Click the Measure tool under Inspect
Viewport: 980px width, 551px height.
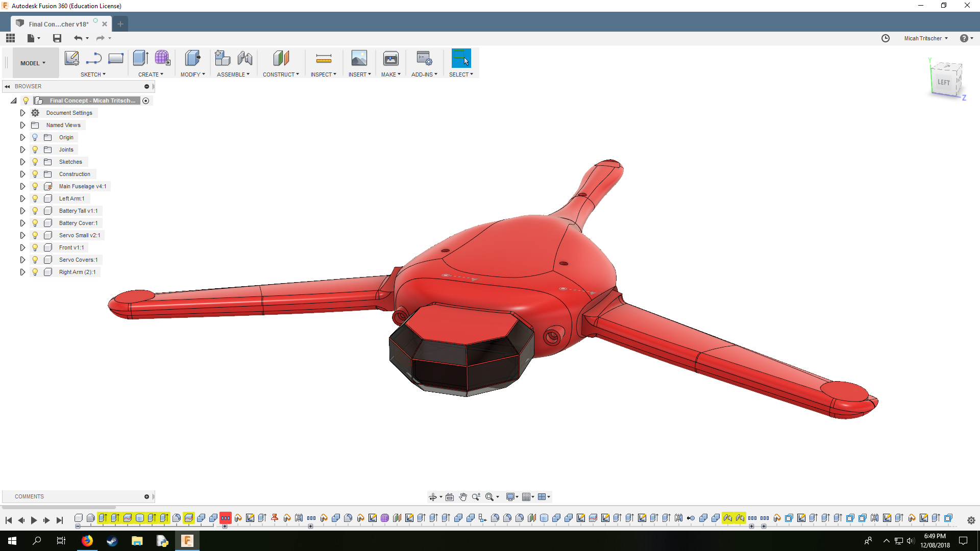coord(324,58)
